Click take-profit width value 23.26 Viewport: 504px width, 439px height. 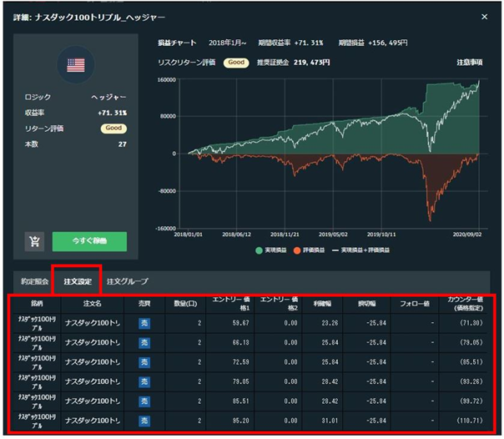pos(330,323)
